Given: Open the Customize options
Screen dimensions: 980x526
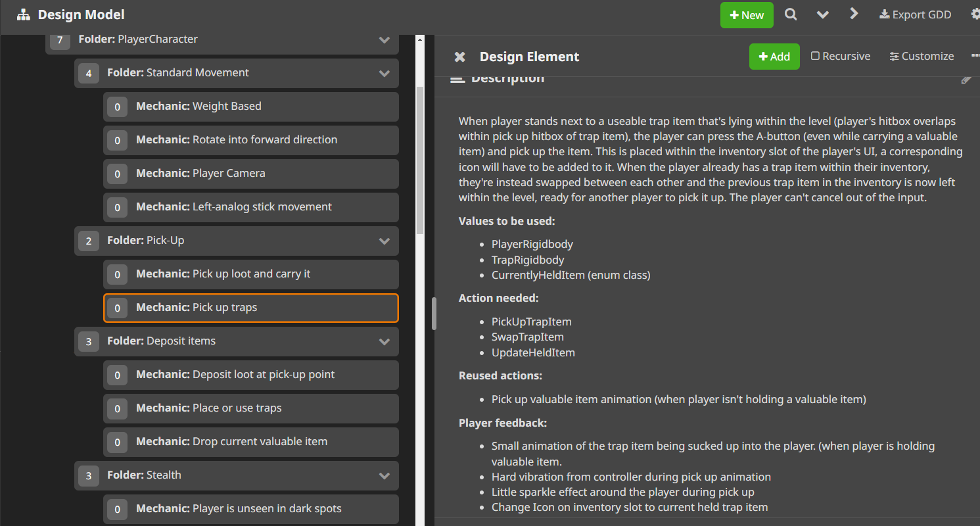Looking at the screenshot, I should 922,57.
